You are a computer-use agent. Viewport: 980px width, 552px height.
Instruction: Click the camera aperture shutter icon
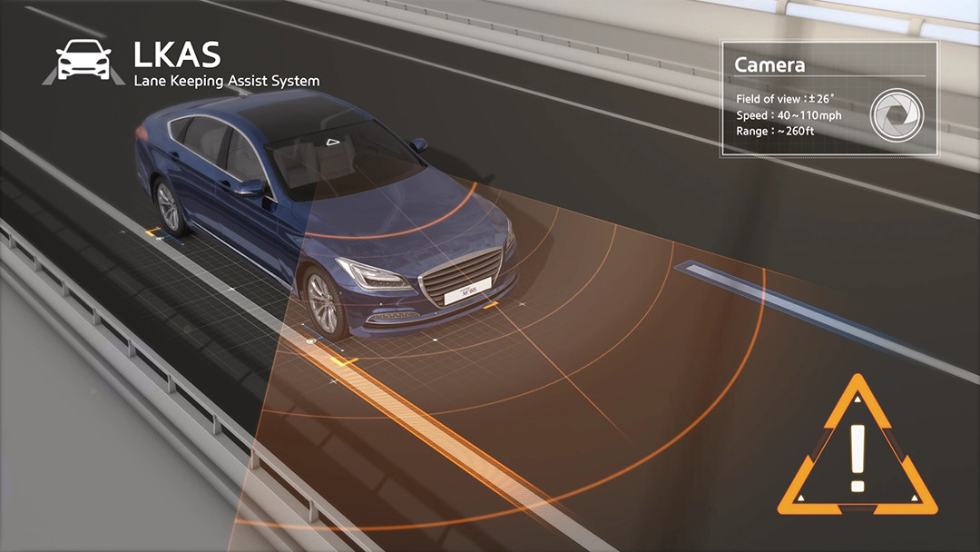[897, 113]
